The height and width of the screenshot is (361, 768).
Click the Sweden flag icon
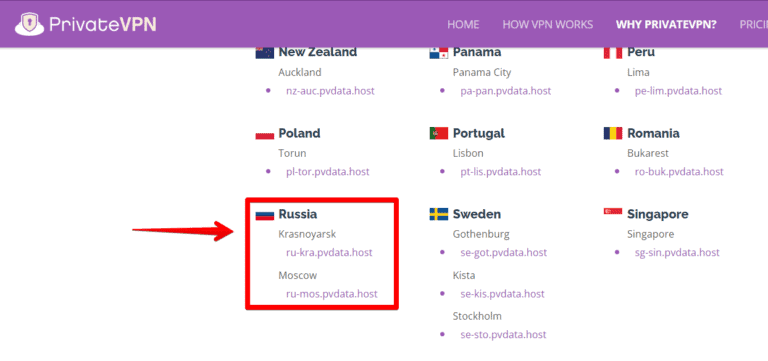[439, 214]
